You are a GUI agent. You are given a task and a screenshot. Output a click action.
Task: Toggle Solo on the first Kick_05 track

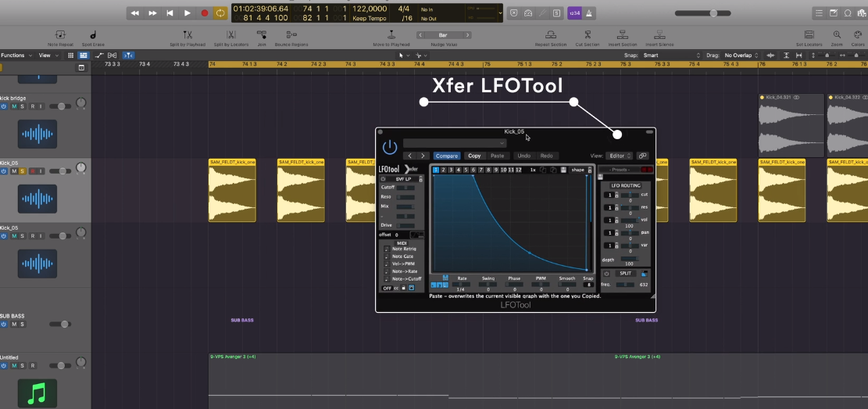(22, 171)
